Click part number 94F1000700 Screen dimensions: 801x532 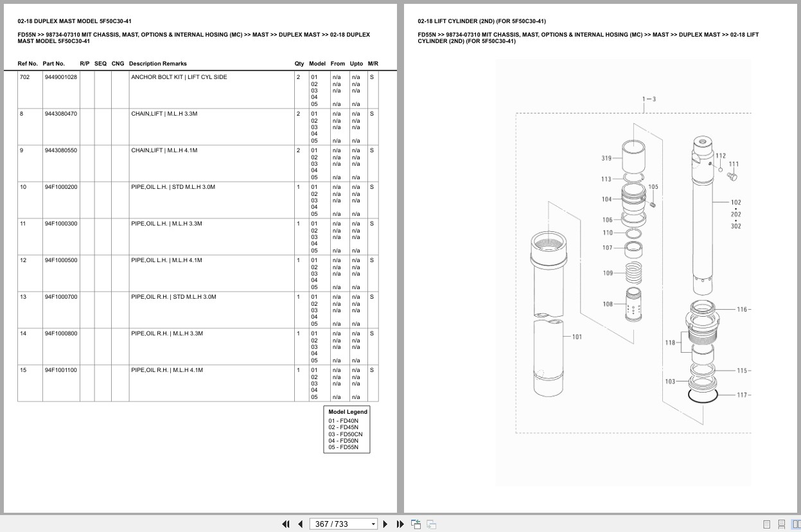pos(61,297)
